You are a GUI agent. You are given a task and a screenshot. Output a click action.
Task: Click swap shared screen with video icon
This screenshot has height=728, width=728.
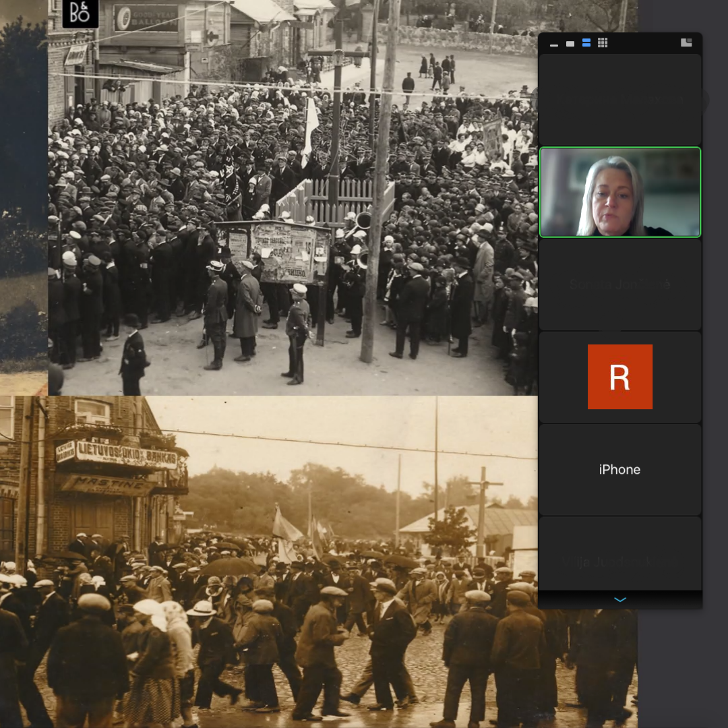pyautogui.click(x=686, y=43)
